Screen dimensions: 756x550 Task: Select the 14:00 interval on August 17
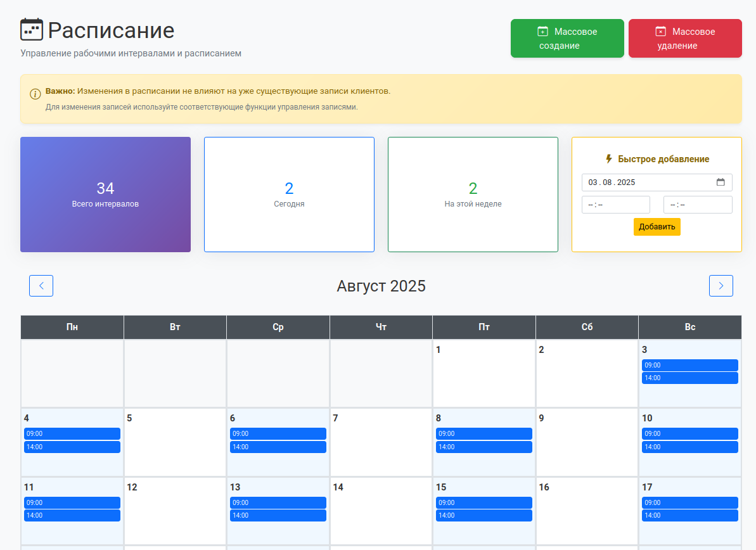pos(689,516)
